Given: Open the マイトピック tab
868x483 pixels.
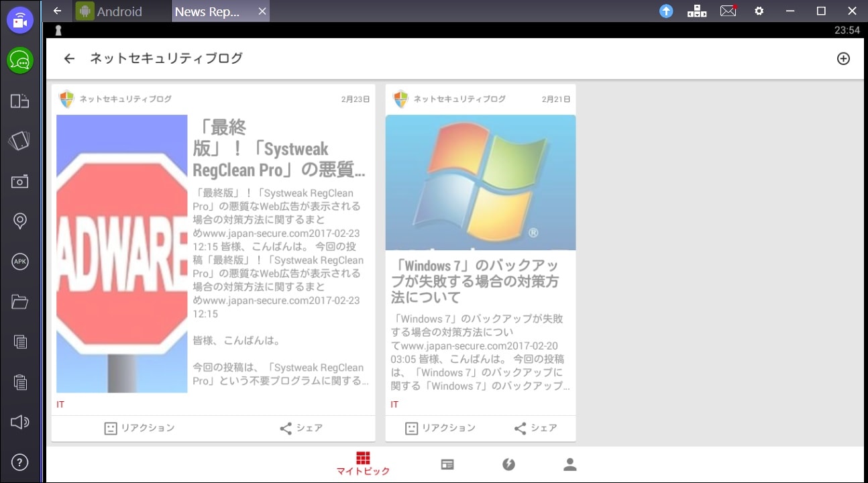Looking at the screenshot, I should coord(363,464).
